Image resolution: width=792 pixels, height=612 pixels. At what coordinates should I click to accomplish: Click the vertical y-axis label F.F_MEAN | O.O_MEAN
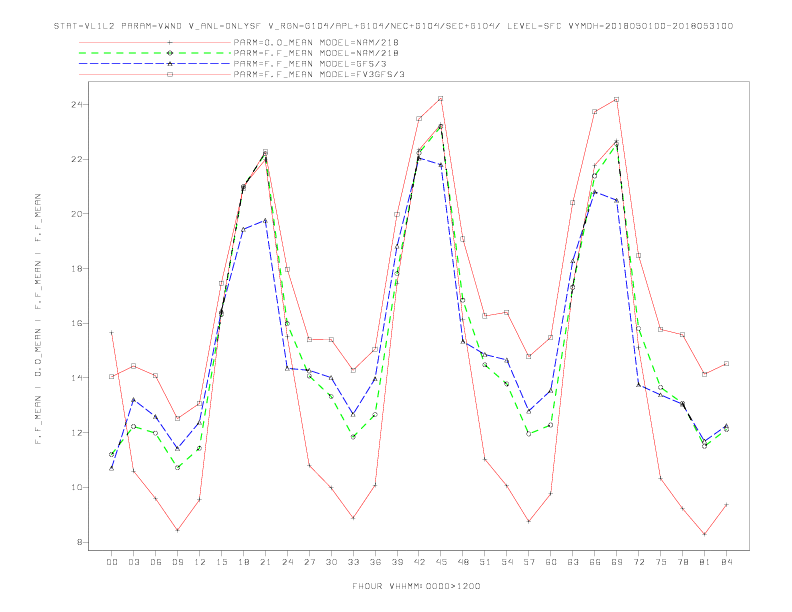tap(38, 319)
